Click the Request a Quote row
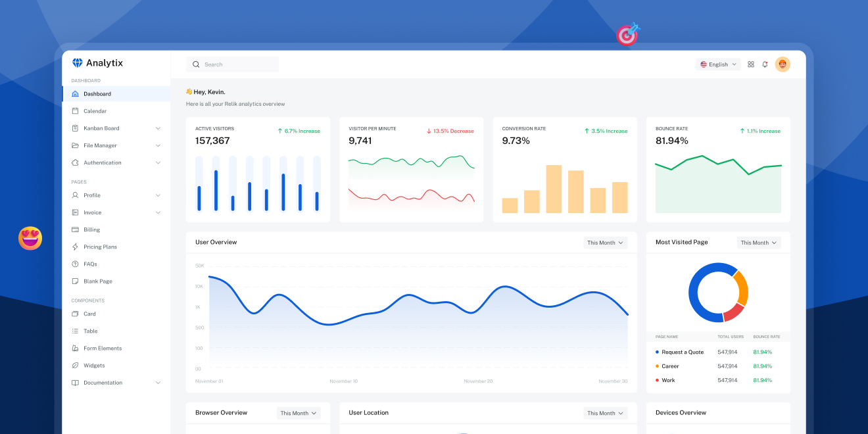 coord(718,352)
